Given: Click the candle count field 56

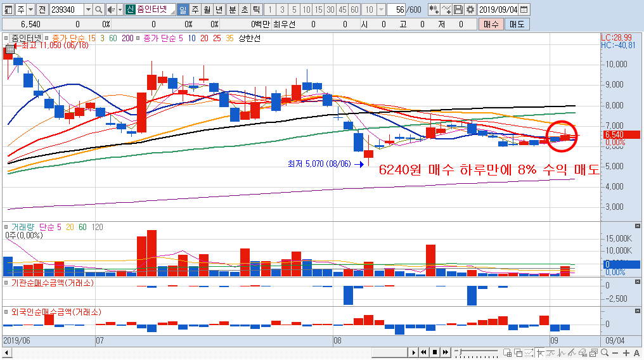Looking at the screenshot, I should (396, 10).
